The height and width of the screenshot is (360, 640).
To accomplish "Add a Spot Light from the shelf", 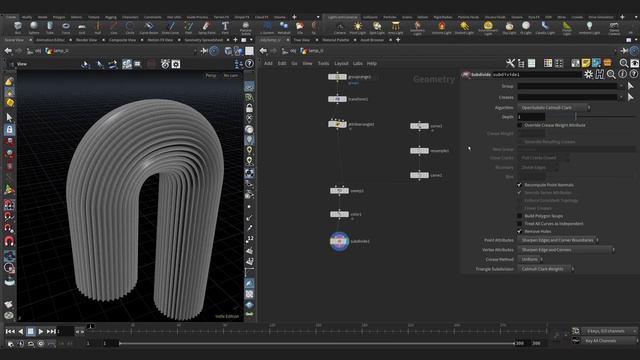I will pos(377,28).
